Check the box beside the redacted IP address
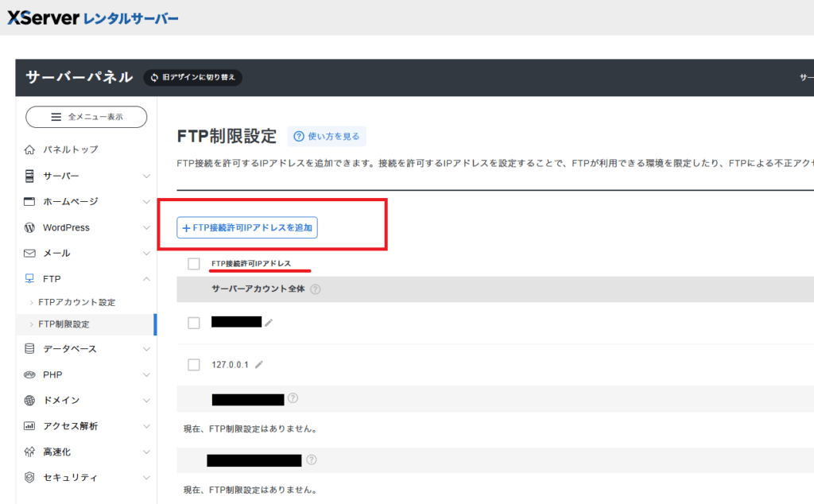The width and height of the screenshot is (814, 504). tap(194, 323)
